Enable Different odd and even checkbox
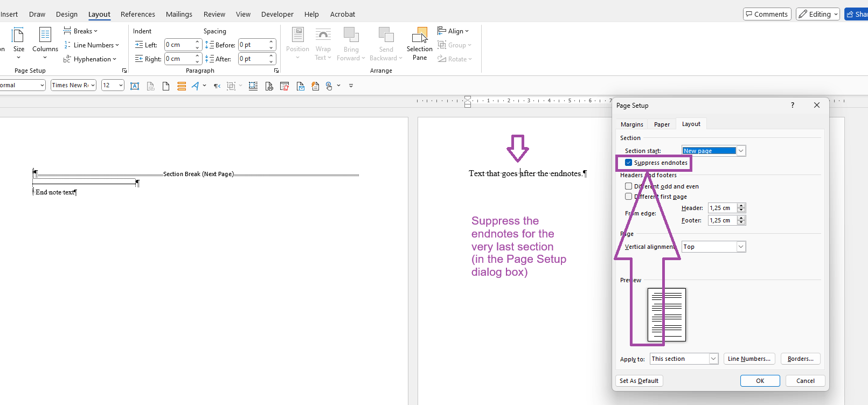 pos(628,186)
